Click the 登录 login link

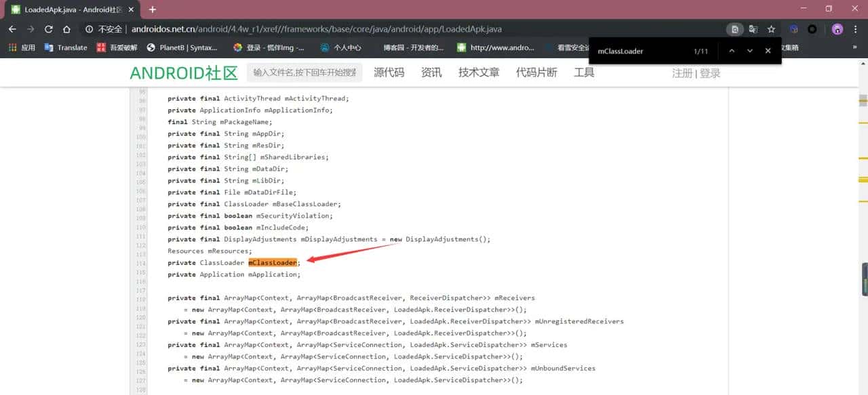(710, 73)
